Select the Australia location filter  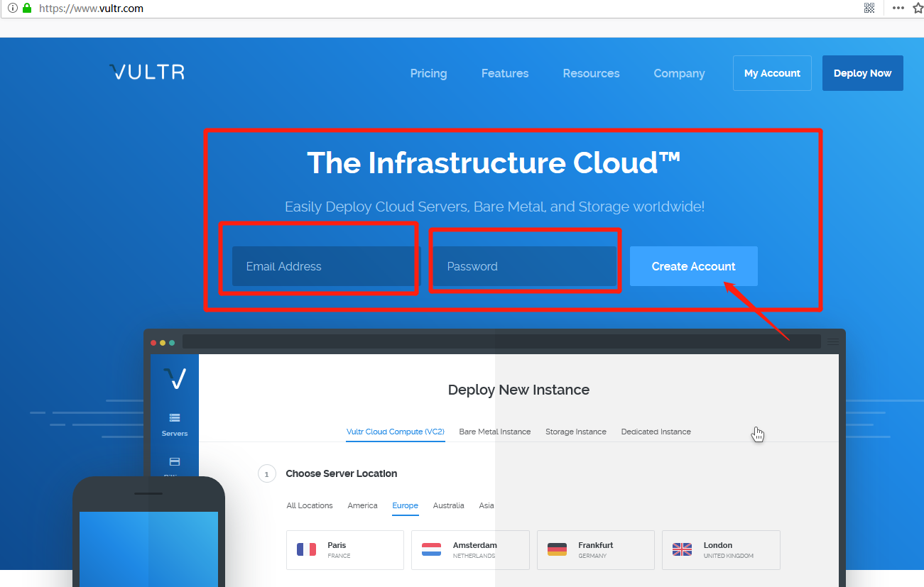[x=449, y=505]
